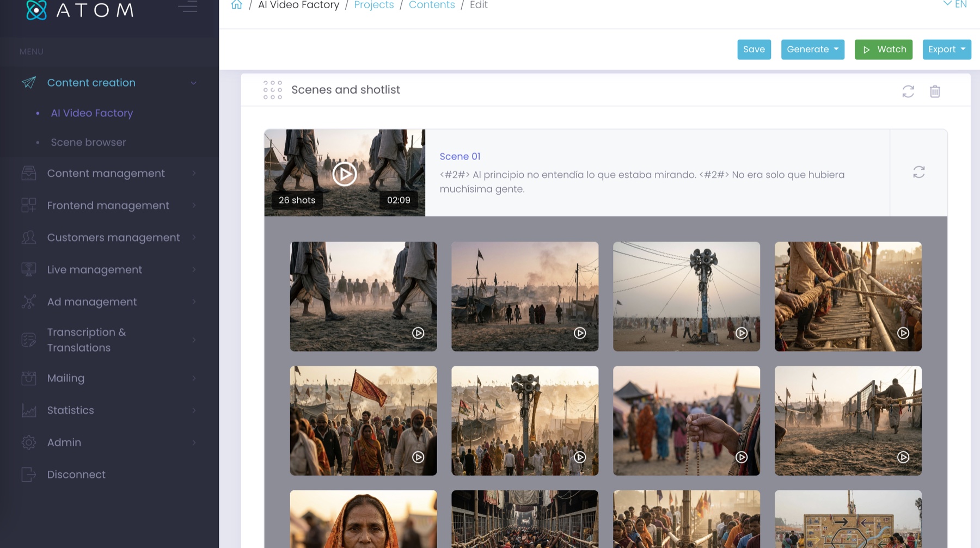Open the crowd by bamboo railing thumbnail
This screenshot has width=980, height=548.
tap(687, 519)
